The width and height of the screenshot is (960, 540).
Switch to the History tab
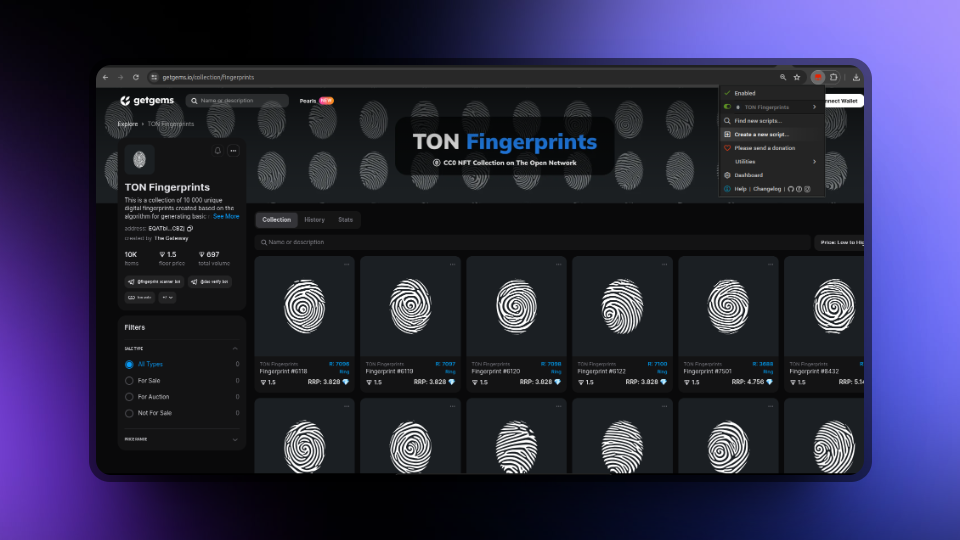(x=315, y=220)
